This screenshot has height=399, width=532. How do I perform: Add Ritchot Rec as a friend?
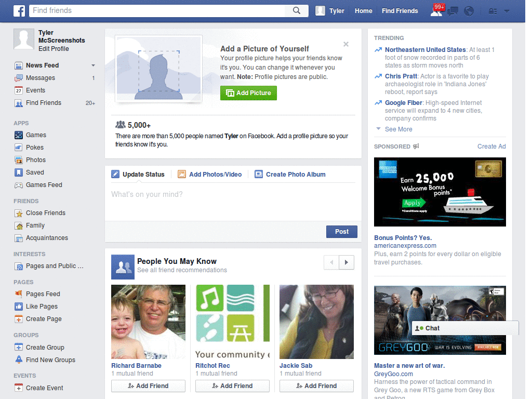point(232,386)
